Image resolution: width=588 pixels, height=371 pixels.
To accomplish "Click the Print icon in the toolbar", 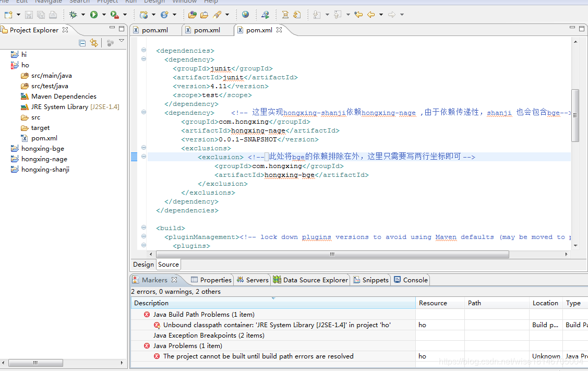I will click(53, 15).
